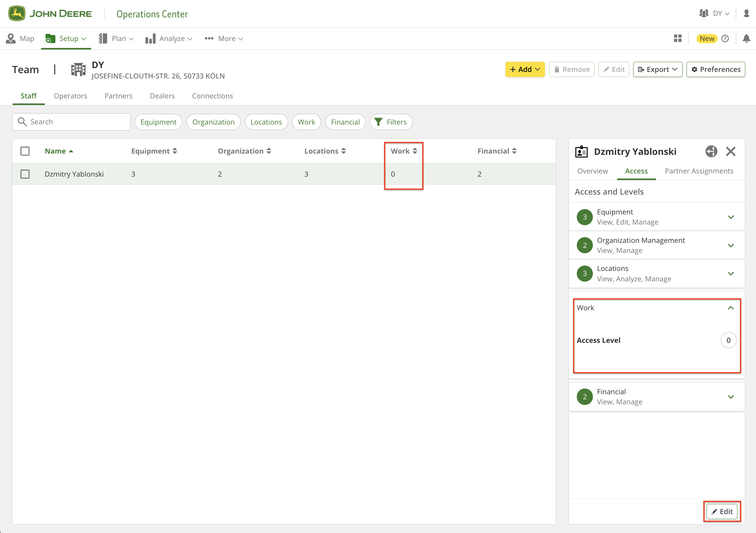
Task: Collapse the Work access section
Action: click(x=731, y=308)
